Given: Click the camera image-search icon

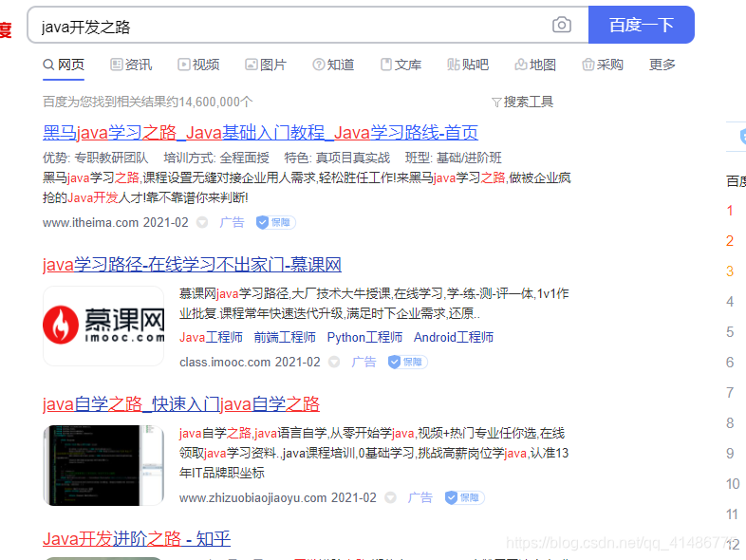Looking at the screenshot, I should point(562,25).
